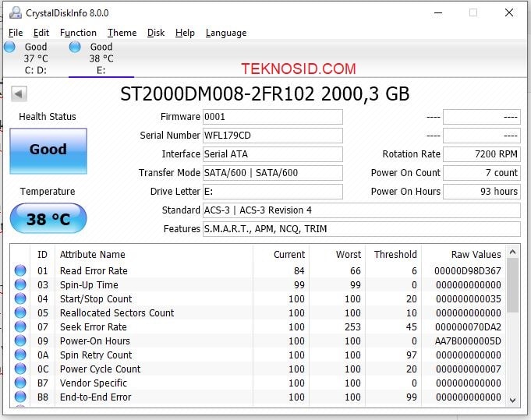Select the Seek Error Rate attribute name
The height and width of the screenshot is (420, 531).
click(x=93, y=327)
